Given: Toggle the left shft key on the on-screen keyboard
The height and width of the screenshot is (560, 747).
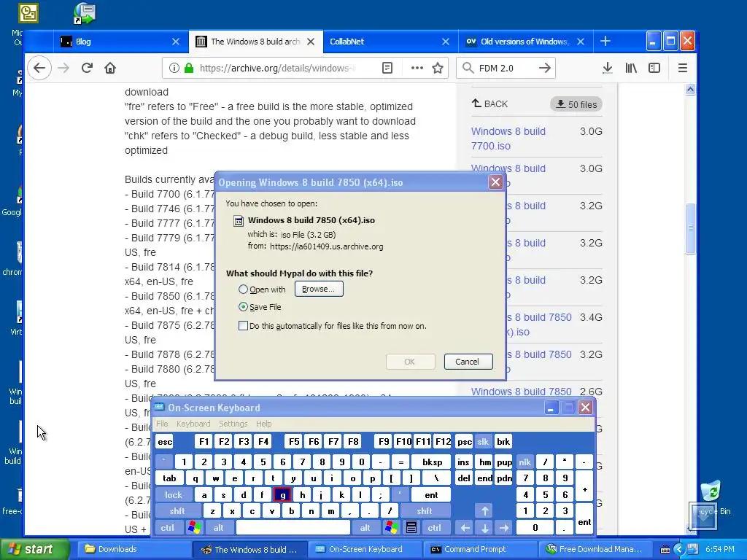Looking at the screenshot, I should tap(177, 510).
